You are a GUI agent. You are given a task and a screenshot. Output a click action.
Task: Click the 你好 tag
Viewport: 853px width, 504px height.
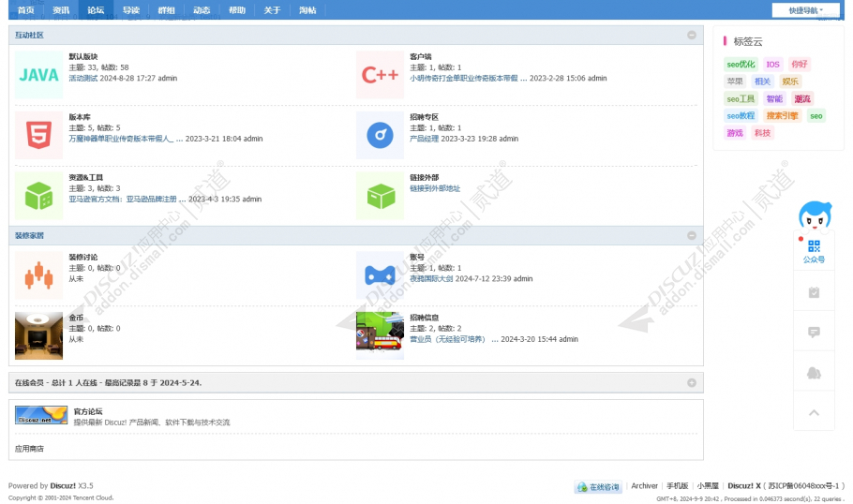click(x=800, y=64)
